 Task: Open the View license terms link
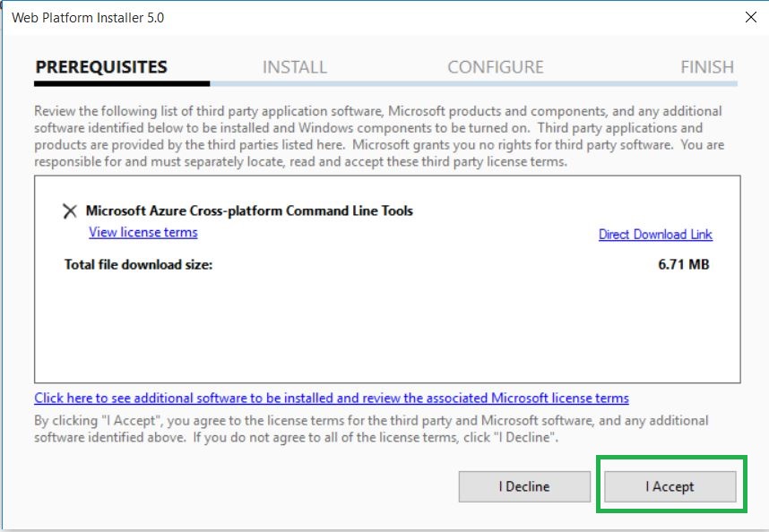click(143, 233)
